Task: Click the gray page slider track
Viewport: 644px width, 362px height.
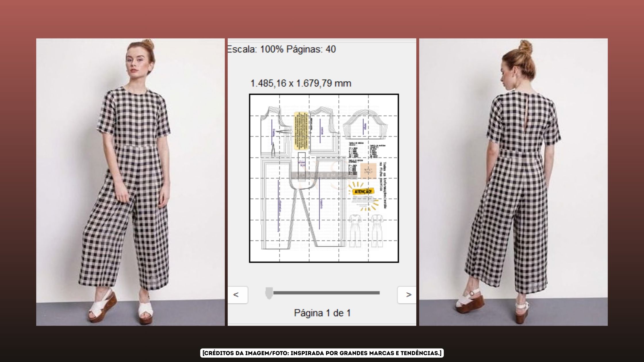Action: point(326,293)
